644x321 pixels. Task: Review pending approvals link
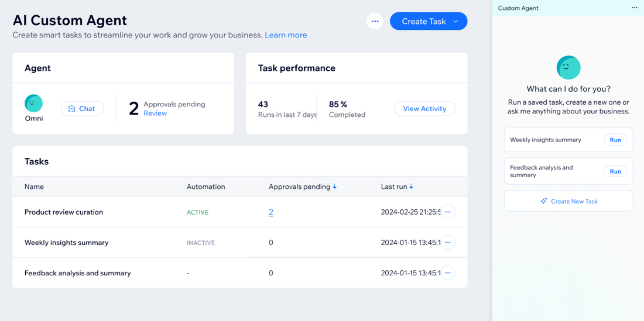click(155, 113)
